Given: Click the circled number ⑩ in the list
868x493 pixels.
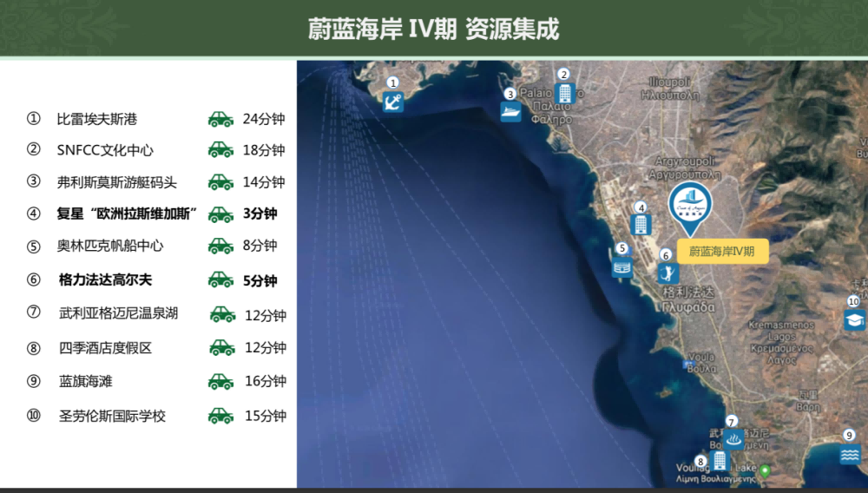Looking at the screenshot, I should click(x=34, y=416).
